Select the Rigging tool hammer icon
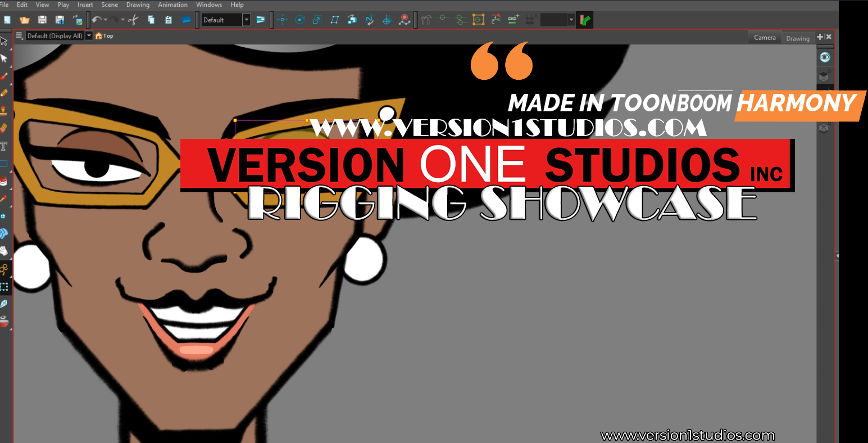 (426, 20)
